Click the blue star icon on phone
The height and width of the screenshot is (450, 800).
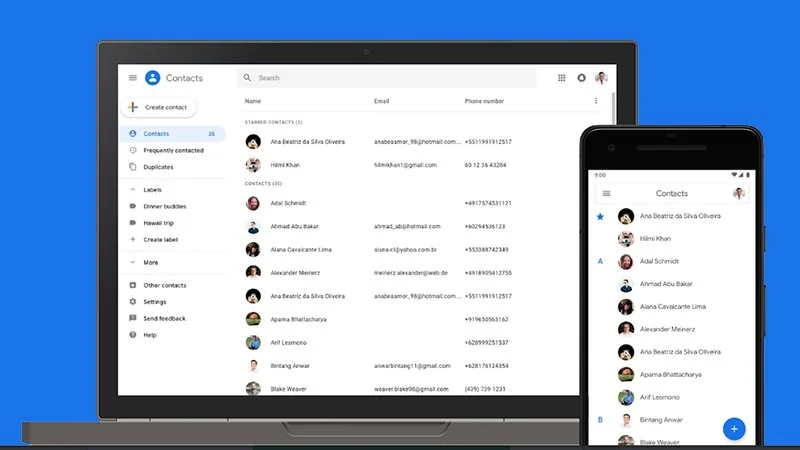point(601,216)
